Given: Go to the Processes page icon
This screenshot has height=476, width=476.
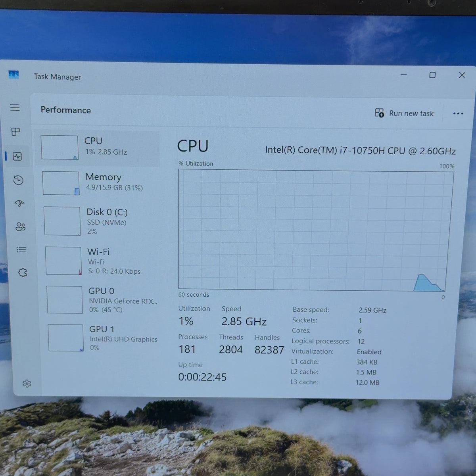Looking at the screenshot, I should click(16, 132).
